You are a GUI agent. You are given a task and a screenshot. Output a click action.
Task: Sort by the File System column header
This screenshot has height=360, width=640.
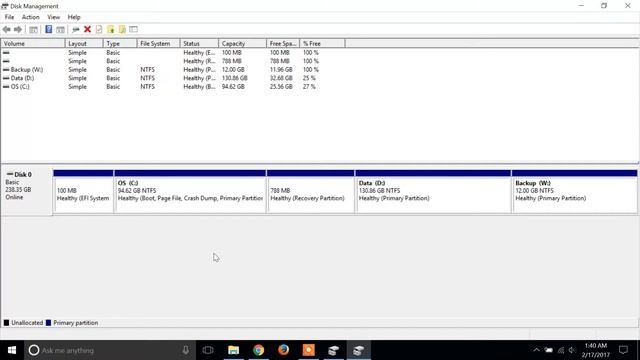pos(158,43)
